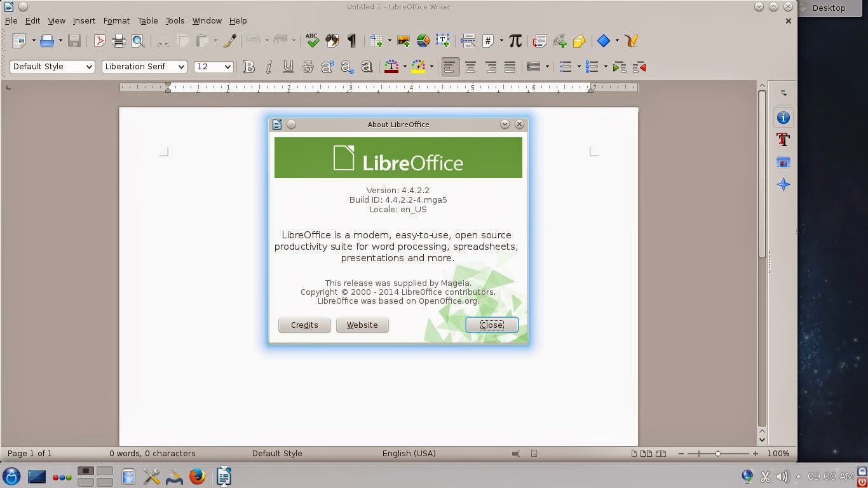The height and width of the screenshot is (488, 868).
Task: Click the Clone Formatting paintbrush icon
Action: coord(230,41)
